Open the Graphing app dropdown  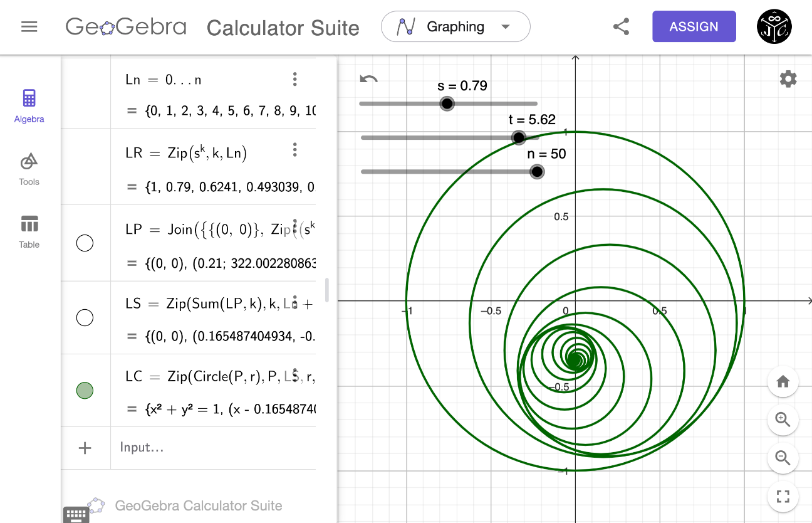(x=455, y=27)
